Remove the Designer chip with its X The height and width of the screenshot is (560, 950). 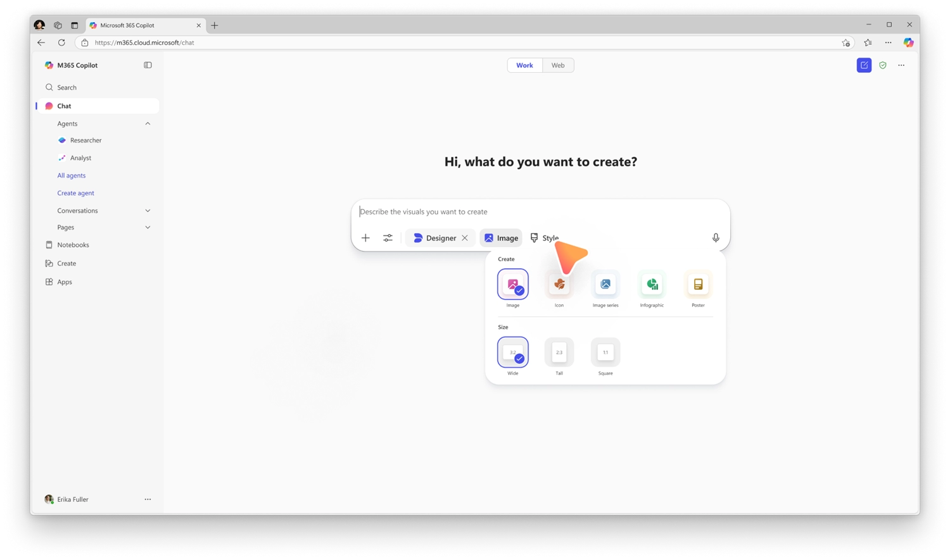(465, 237)
